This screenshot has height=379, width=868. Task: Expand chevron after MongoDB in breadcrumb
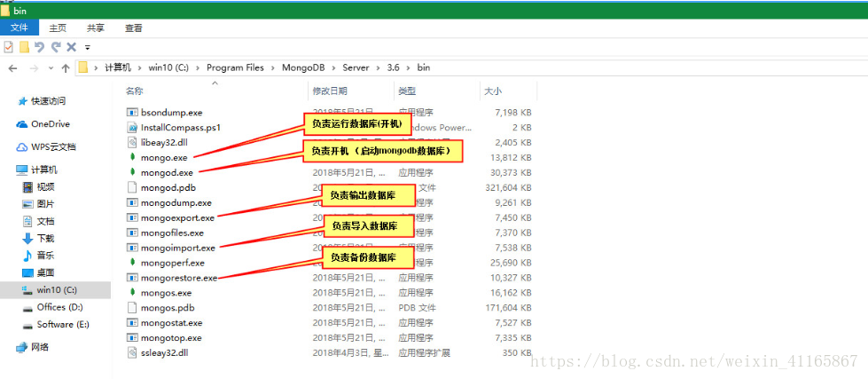pos(333,67)
